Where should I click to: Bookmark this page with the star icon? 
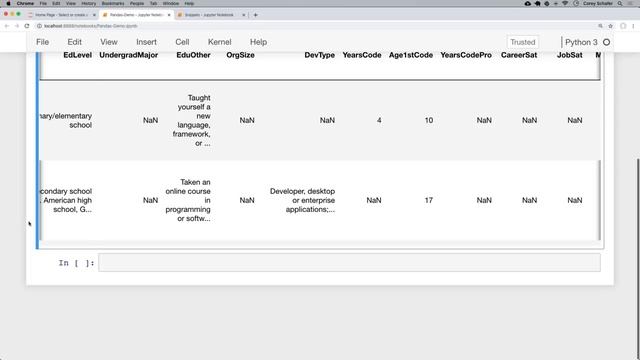pos(611,26)
